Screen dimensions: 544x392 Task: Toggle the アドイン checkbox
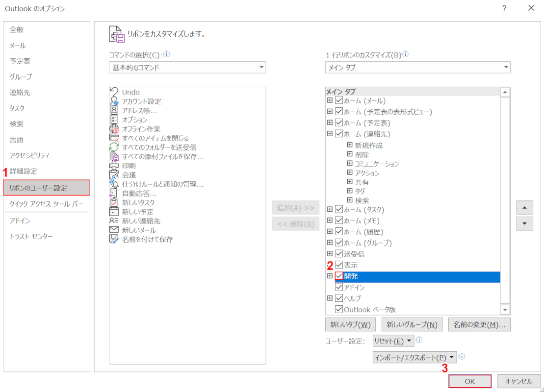coord(339,287)
